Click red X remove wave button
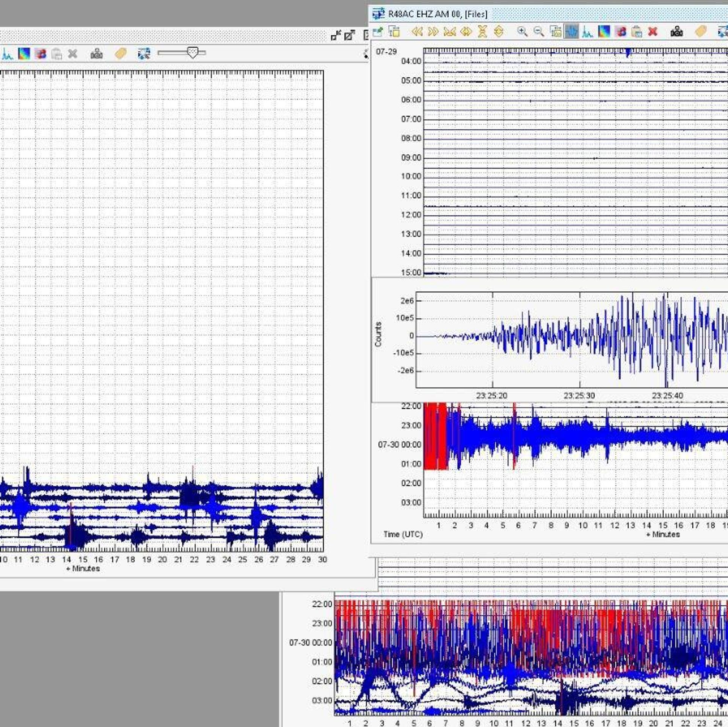 653,32
